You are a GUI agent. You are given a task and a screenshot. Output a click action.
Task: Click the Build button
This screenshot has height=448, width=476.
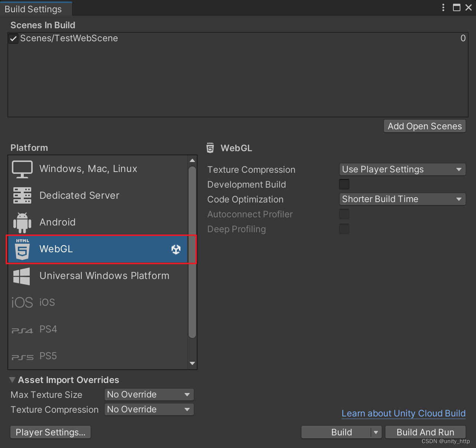point(336,432)
